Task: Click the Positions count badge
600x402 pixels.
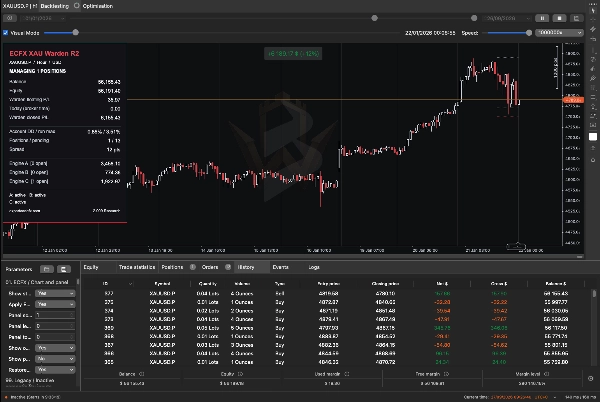Action: (192, 267)
